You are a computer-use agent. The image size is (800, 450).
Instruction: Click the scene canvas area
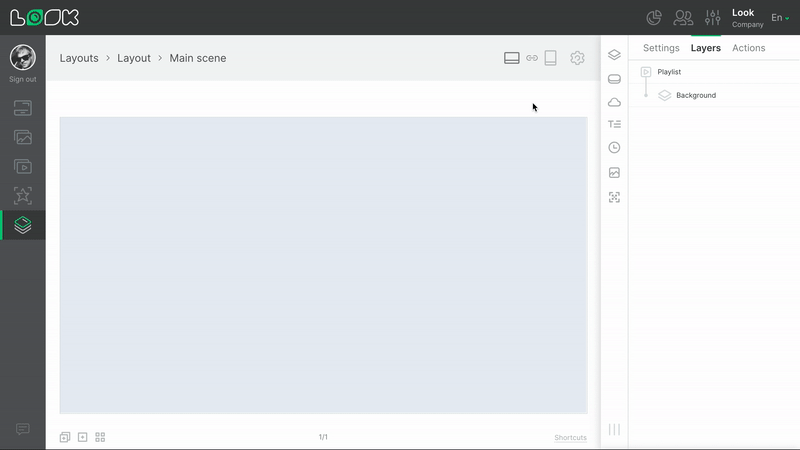tap(323, 265)
